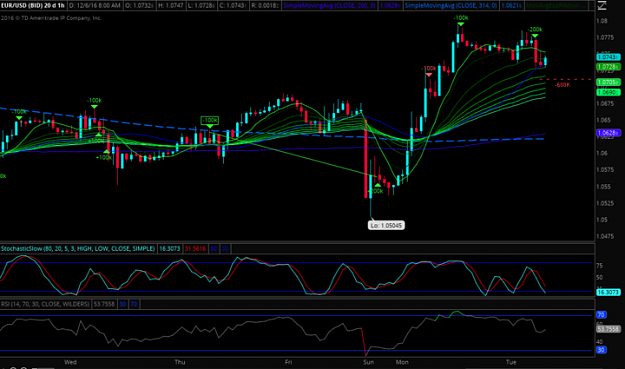This screenshot has width=625, height=369.
Task: Click the 16.3073 stochastic axis value bubble
Action: click(608, 292)
